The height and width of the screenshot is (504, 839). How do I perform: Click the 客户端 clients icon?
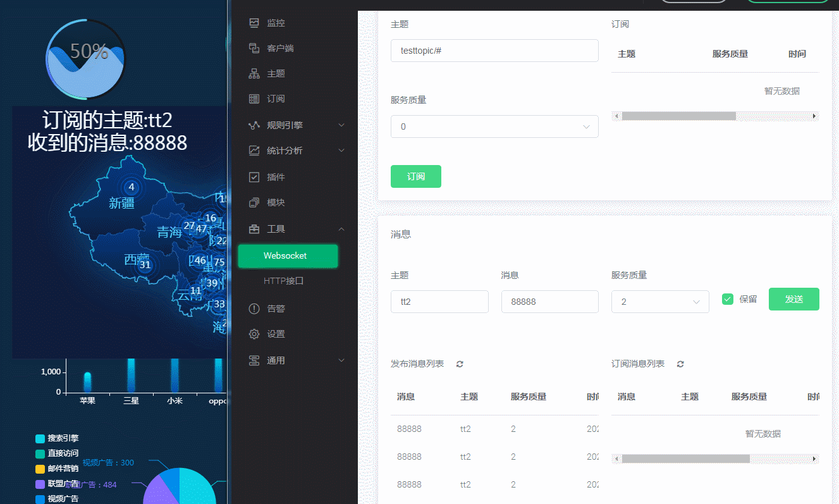[254, 48]
